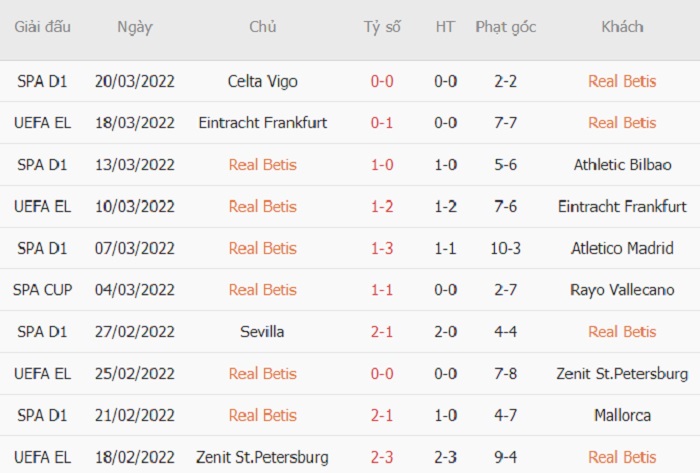Select the Mallorca away team

pos(622,415)
